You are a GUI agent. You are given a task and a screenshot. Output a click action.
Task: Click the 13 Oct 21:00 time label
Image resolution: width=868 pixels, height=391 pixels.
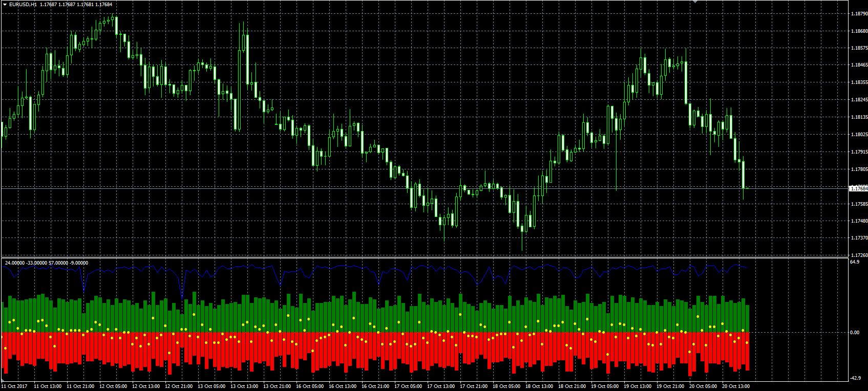pos(277,386)
